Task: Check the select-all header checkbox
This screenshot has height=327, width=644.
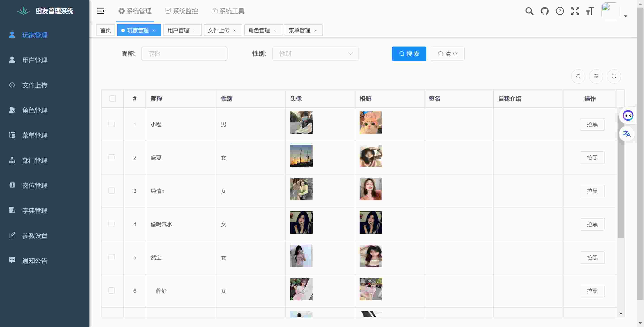Action: coord(112,98)
